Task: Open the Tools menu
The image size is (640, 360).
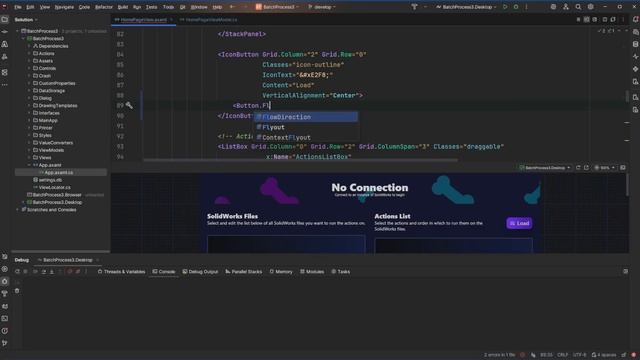Action: (x=168, y=7)
